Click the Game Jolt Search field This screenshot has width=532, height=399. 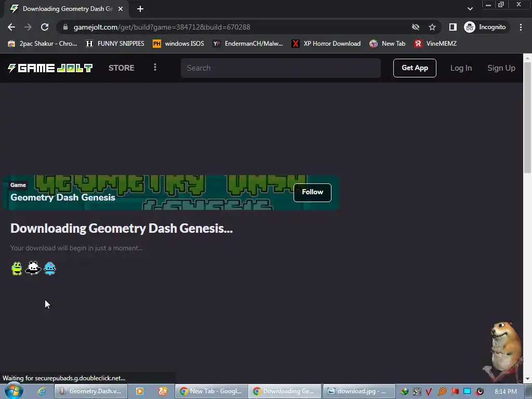click(281, 68)
